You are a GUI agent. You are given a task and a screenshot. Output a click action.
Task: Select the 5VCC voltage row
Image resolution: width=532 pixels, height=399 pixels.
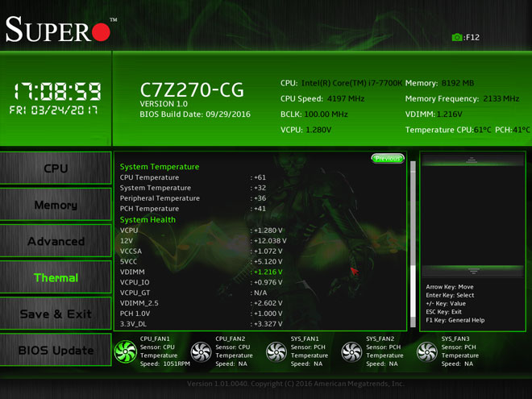coord(203,262)
